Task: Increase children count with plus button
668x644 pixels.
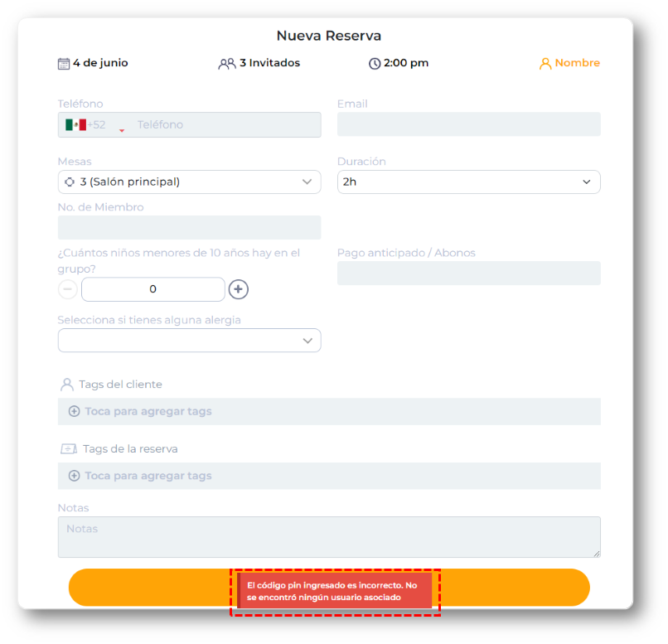Action: 239,289
